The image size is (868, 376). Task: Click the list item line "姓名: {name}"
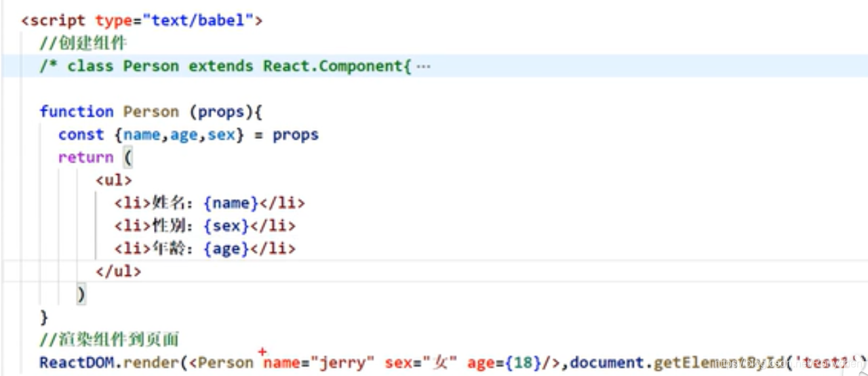pyautogui.click(x=210, y=203)
